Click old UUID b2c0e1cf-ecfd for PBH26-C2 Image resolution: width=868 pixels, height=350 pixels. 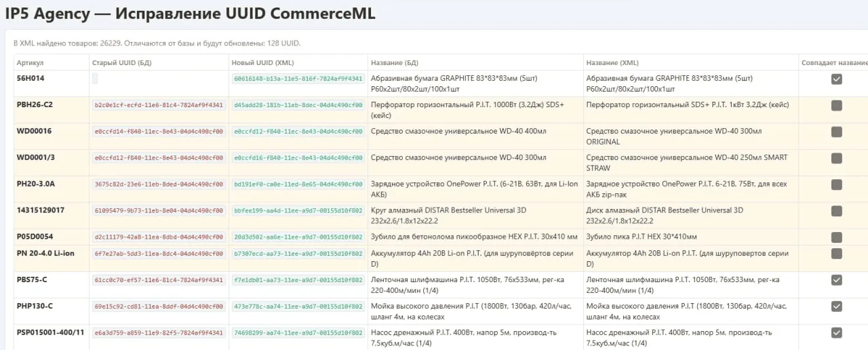coord(159,105)
